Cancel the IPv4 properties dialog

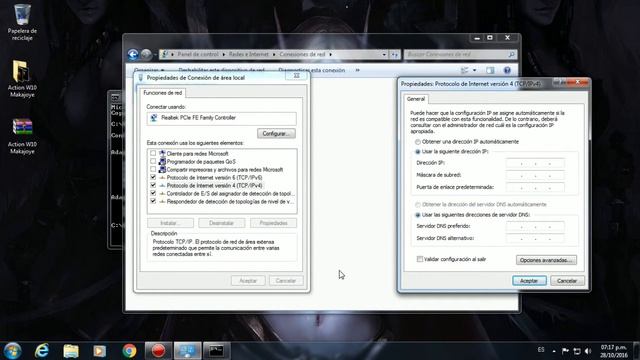coord(567,281)
